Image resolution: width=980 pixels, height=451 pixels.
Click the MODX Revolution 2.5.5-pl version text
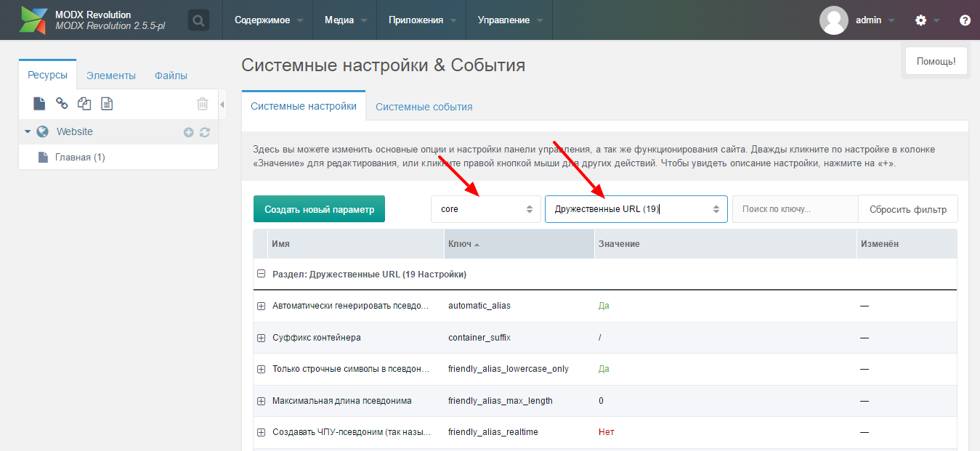coord(110,26)
